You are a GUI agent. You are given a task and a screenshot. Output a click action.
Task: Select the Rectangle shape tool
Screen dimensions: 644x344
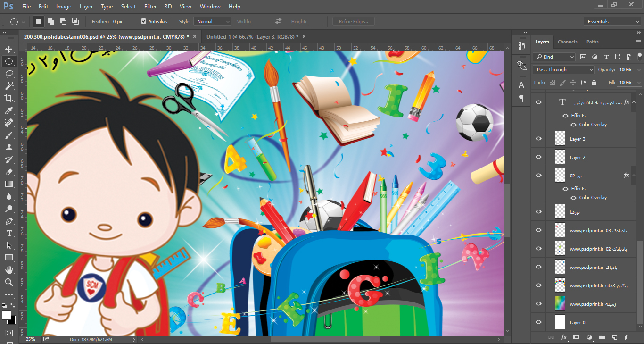pos(8,258)
